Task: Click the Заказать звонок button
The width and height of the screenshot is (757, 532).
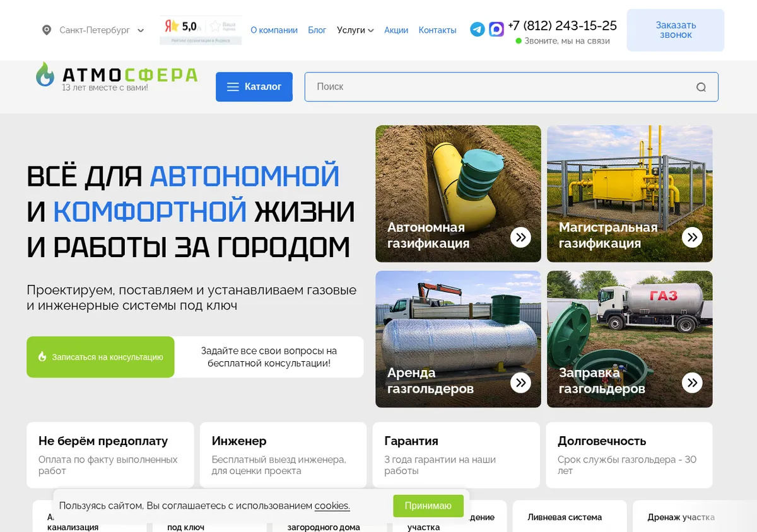Action: [x=676, y=30]
